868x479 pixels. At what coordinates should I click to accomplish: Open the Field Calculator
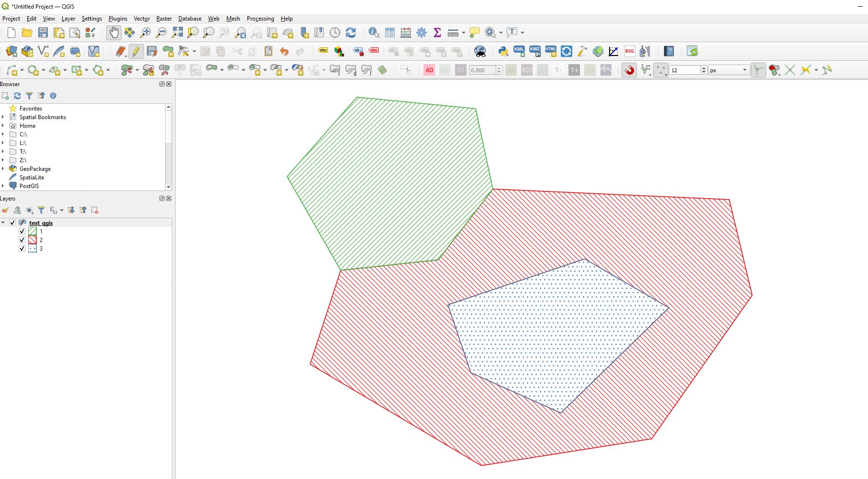click(405, 32)
